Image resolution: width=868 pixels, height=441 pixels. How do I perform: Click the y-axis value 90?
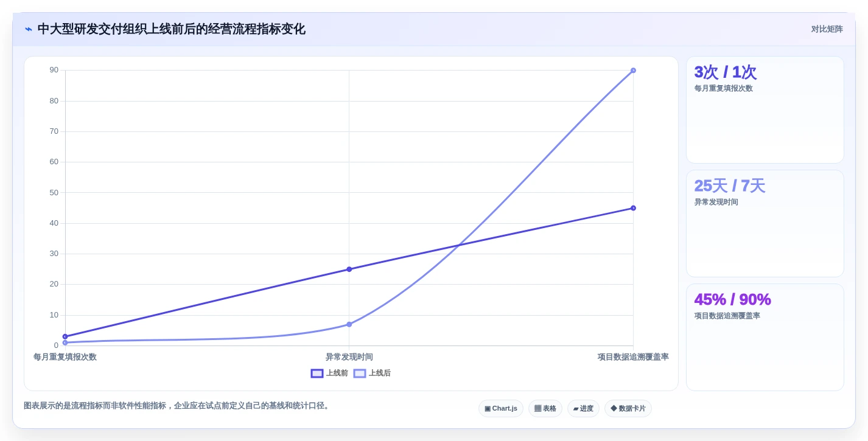54,70
